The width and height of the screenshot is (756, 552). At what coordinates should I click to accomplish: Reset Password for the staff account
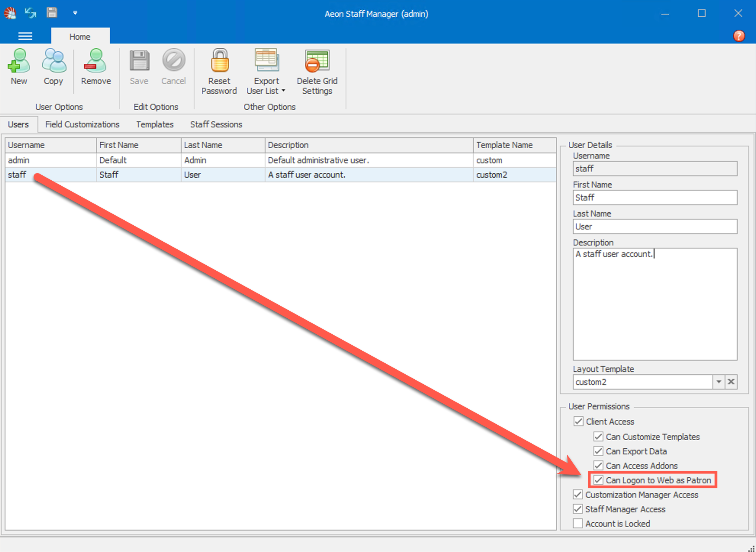click(x=219, y=71)
